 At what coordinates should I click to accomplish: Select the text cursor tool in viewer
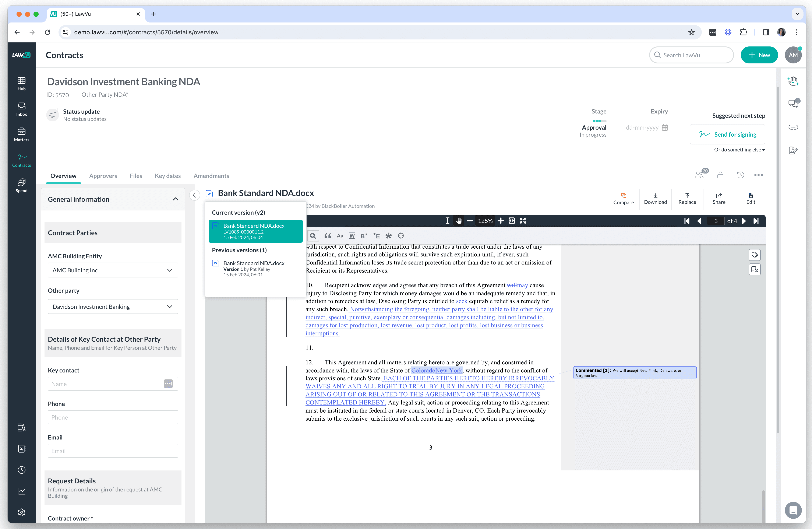(447, 221)
